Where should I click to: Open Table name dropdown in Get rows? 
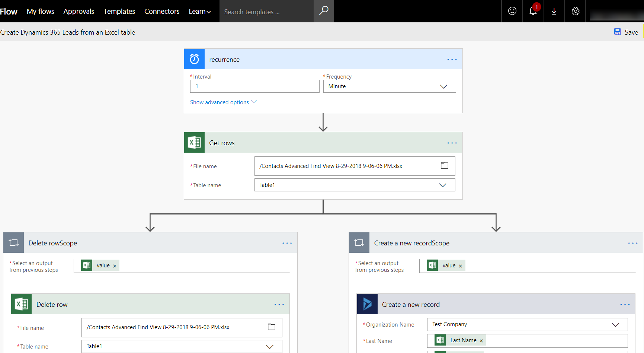pos(355,185)
